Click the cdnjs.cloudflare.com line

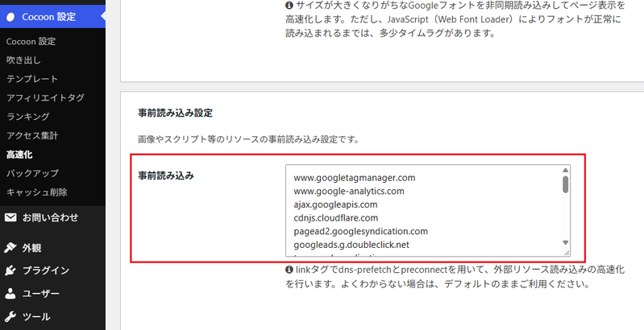[x=336, y=217]
